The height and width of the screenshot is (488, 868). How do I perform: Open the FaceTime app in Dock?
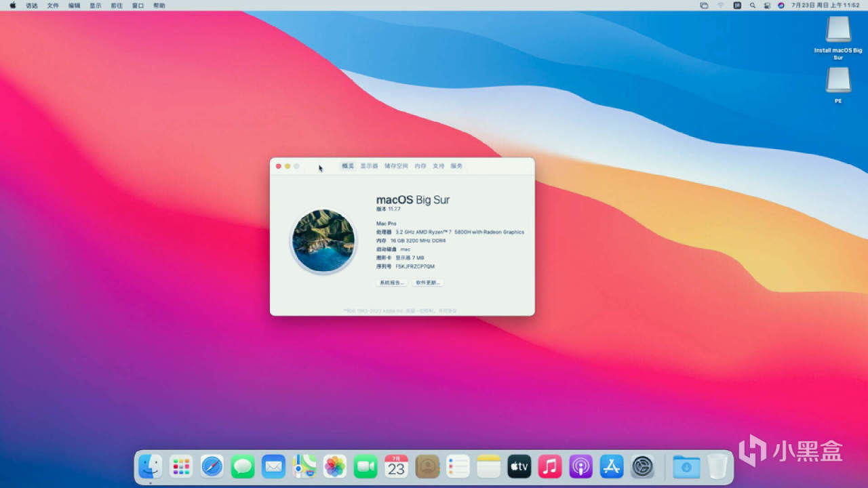click(366, 466)
